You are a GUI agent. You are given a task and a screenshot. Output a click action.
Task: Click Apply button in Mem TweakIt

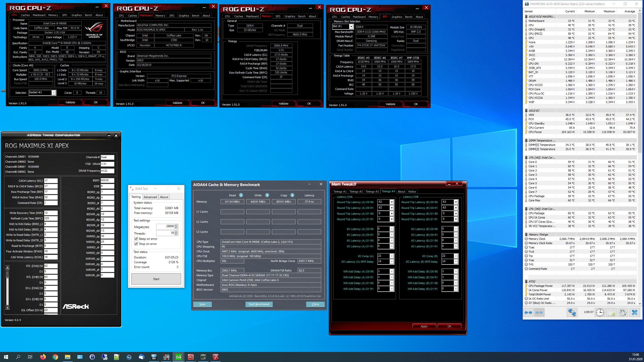424,326
